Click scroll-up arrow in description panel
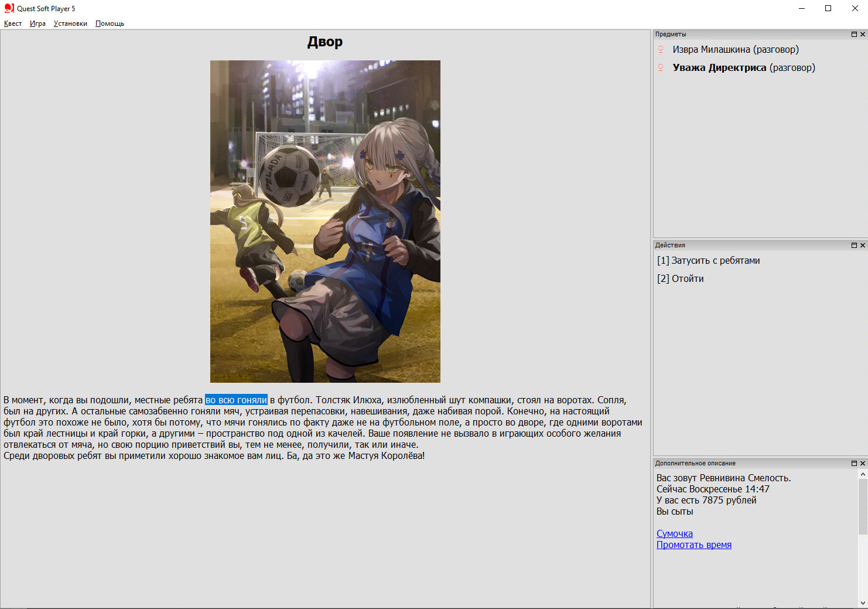The width and height of the screenshot is (868, 609). 863,474
